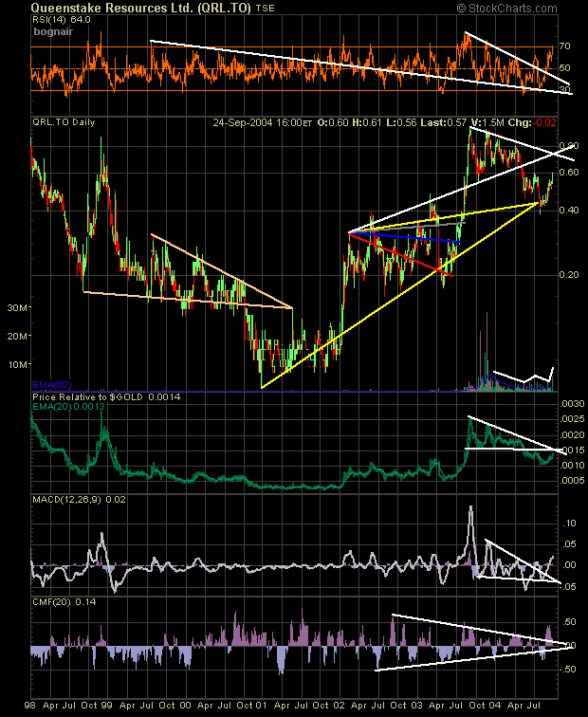Click the MACD axis value .10
The width and height of the screenshot is (588, 717).
coord(571,524)
